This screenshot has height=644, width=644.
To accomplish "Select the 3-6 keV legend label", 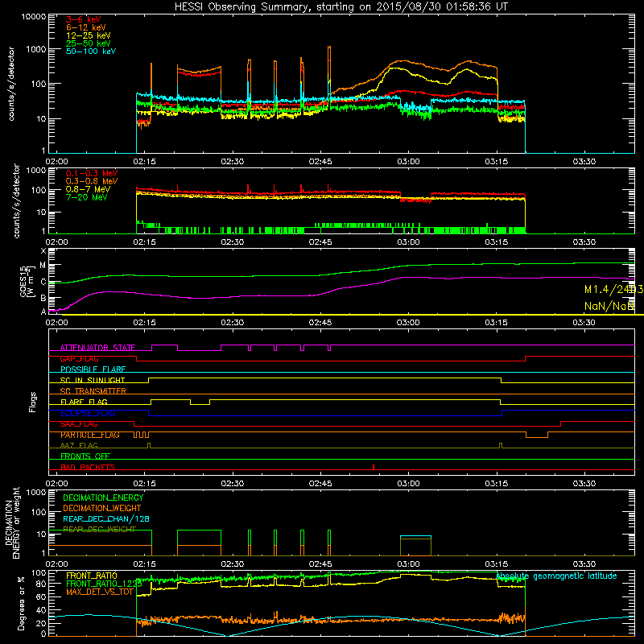I will (x=84, y=19).
